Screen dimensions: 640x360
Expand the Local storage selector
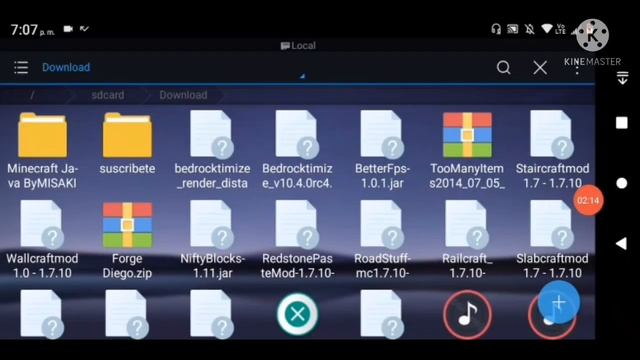point(298,45)
